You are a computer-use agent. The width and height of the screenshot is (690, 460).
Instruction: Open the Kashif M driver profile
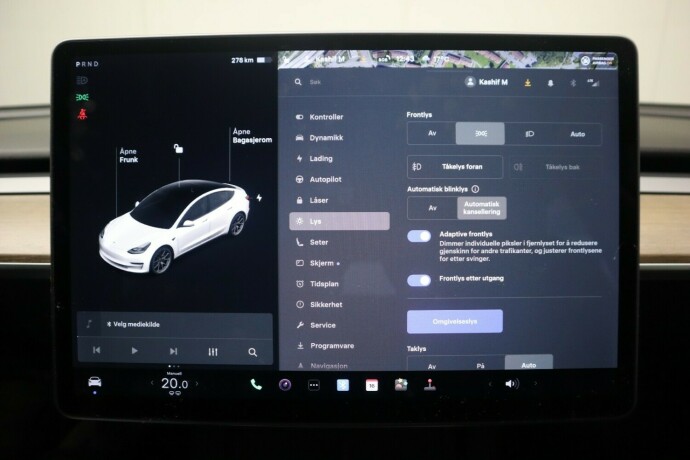[486, 82]
